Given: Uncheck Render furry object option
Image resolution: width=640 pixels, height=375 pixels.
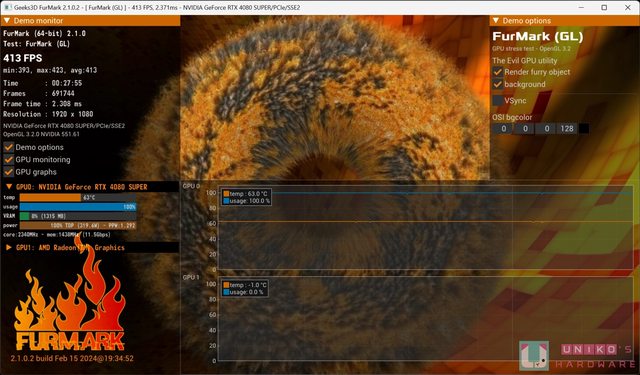Looking at the screenshot, I should click(x=498, y=72).
